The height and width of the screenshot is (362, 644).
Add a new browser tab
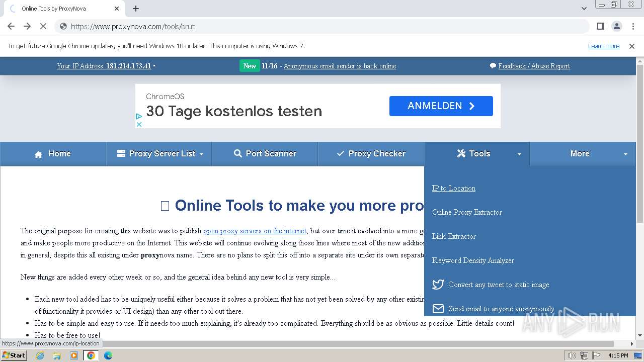click(136, 9)
